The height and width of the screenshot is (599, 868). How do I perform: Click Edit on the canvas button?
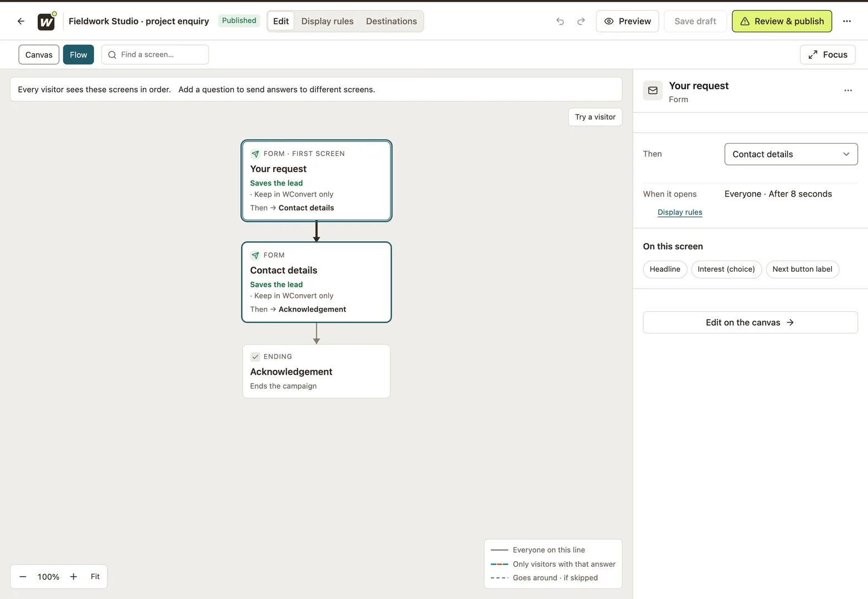(x=750, y=322)
